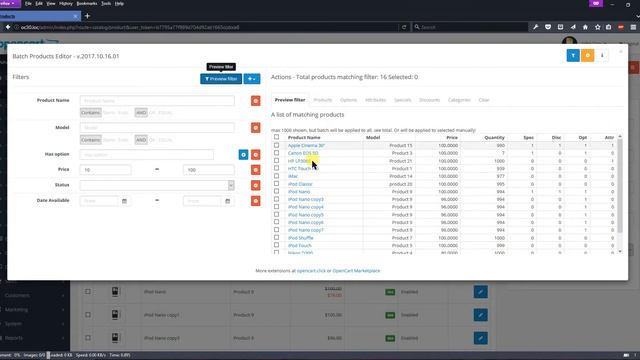
Task: Click the paper plane send icon in toolbar
Action: (x=573, y=27)
